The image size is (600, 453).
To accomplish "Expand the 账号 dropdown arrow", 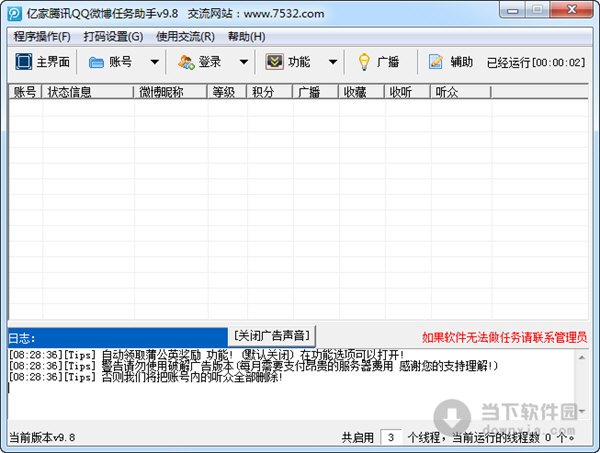I will [x=155, y=62].
